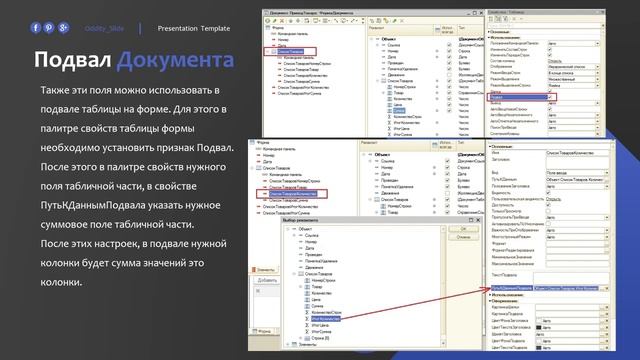Click ellipsis button of ПутьКДаннымПодвала field
The image size is (640, 360).
click(x=602, y=288)
